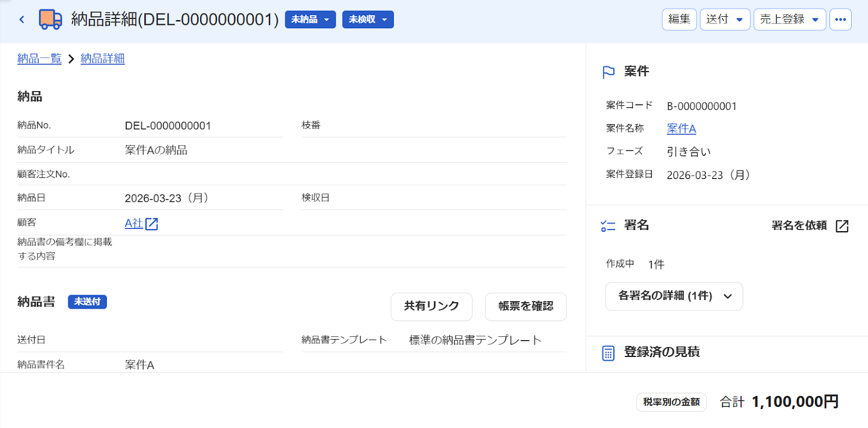Click the 検収日 field label
This screenshot has height=428, width=868.
pyautogui.click(x=316, y=198)
